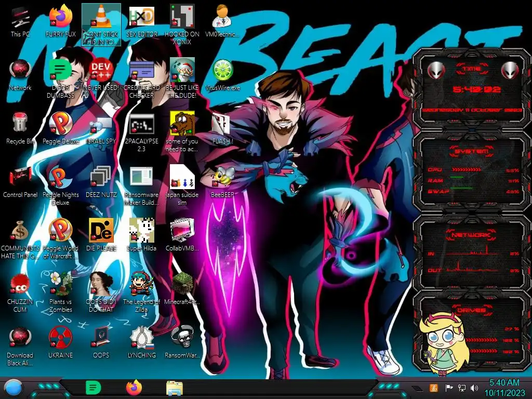
Task: Click the Start orb button
Action: [14, 389]
